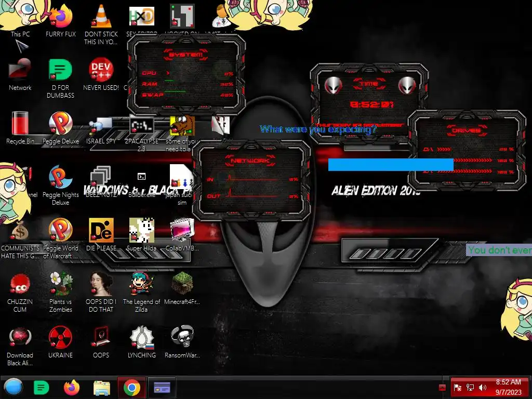Image resolution: width=532 pixels, height=399 pixels.
Task: Open the green document app on taskbar
Action: tap(42, 388)
